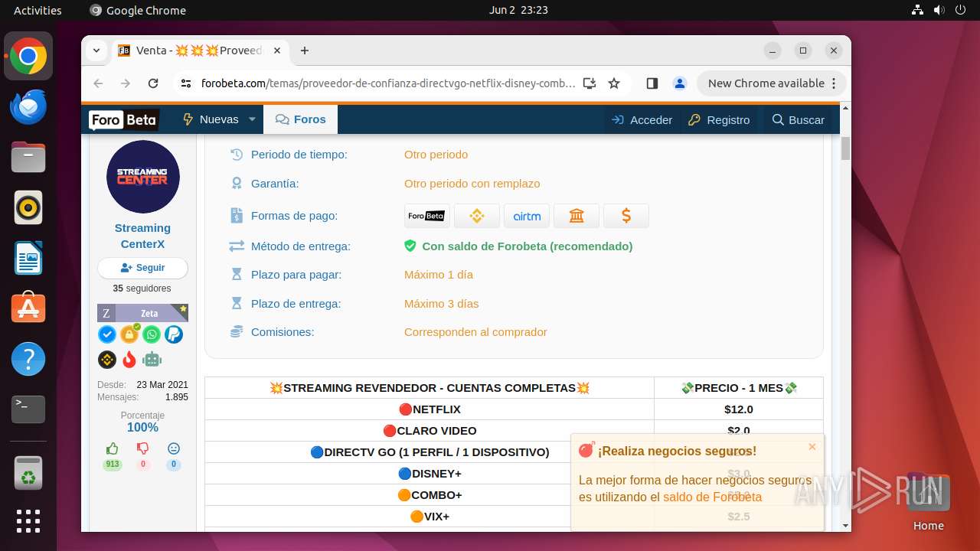The image size is (980, 551).
Task: Click Con saldo de Forobeta (recomendado) text
Action: click(528, 246)
